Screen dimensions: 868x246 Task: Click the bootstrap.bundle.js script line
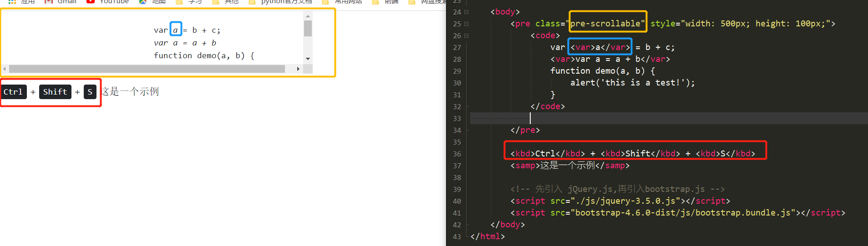click(x=678, y=213)
